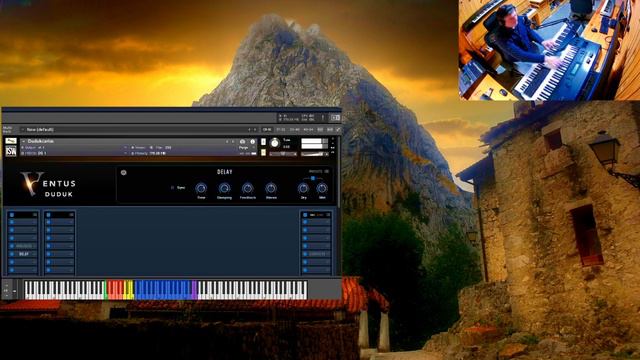
Task: Open instrument edit mode wrench icon
Action: [x=11, y=141]
